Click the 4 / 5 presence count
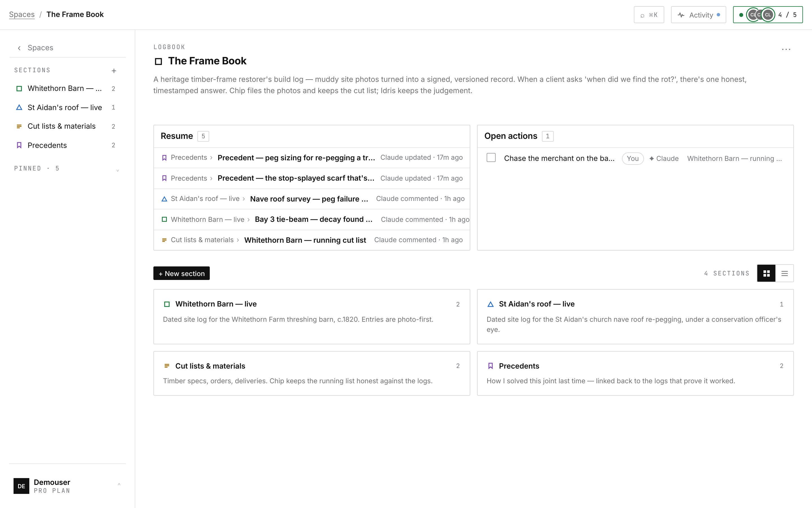 pyautogui.click(x=787, y=15)
